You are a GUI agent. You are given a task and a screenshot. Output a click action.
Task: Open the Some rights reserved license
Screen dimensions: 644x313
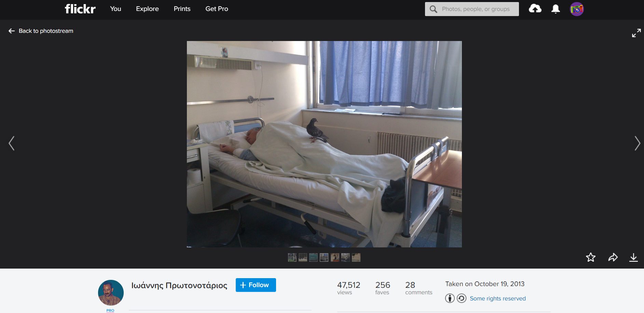click(x=497, y=298)
